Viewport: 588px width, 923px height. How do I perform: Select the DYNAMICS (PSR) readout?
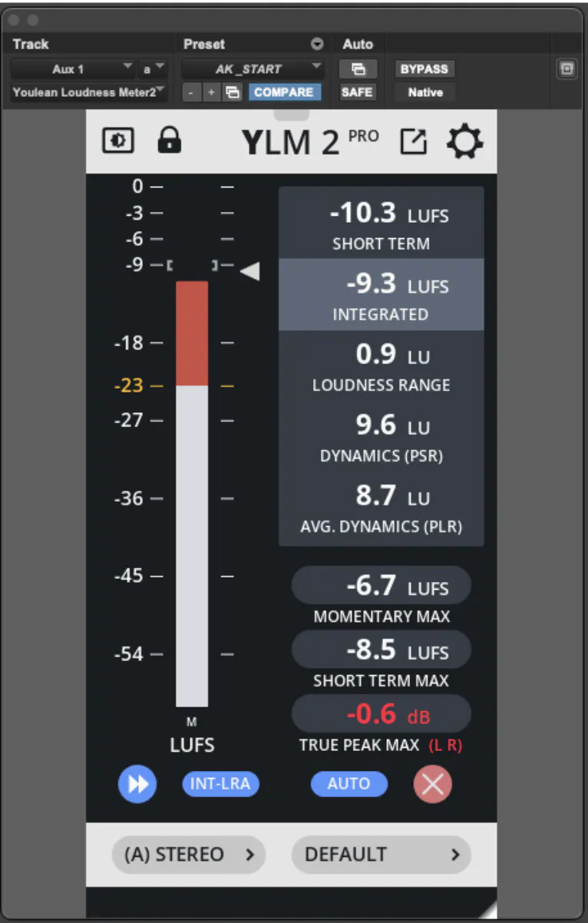coord(382,437)
